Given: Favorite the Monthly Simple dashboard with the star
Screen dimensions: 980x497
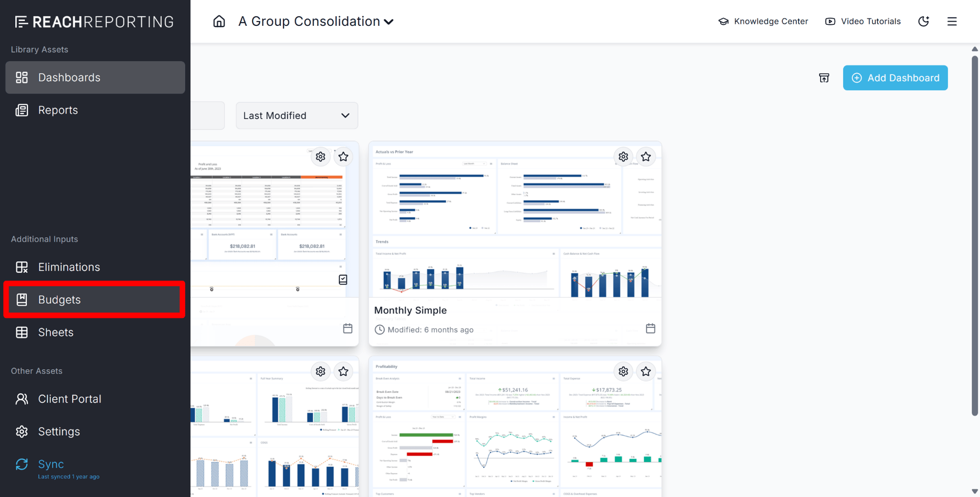Looking at the screenshot, I should pos(646,157).
